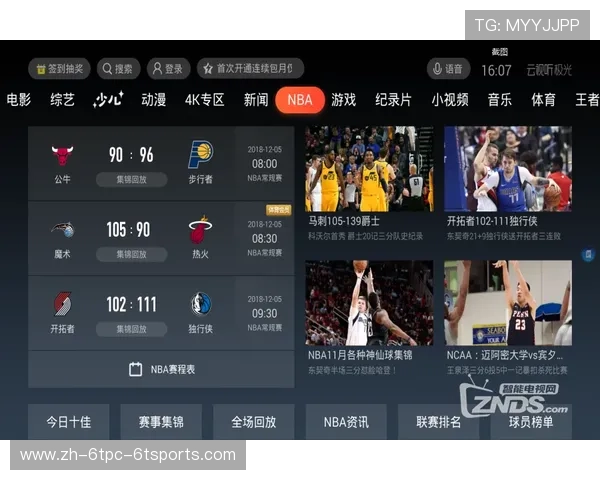This screenshot has width=600, height=480.
Task: Switch to the 4K专区 tab
Action: (204, 100)
